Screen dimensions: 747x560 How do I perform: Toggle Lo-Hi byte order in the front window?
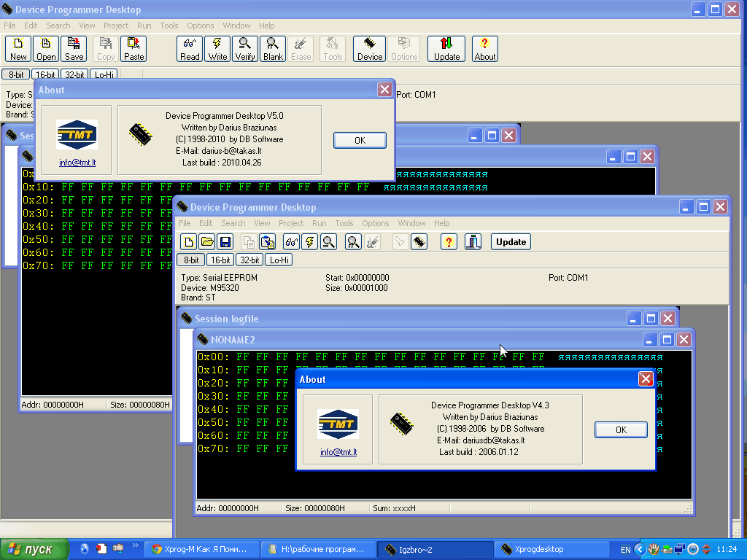point(279,260)
